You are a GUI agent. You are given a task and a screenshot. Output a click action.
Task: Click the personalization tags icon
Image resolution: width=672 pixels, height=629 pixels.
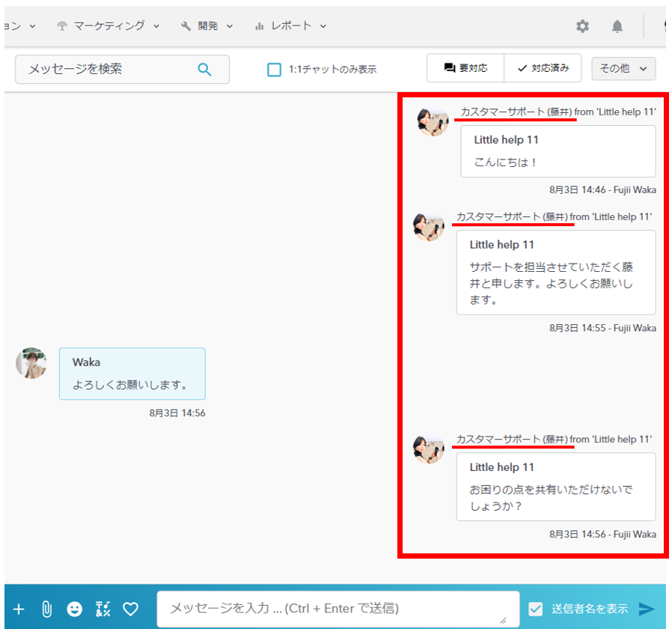point(103,609)
